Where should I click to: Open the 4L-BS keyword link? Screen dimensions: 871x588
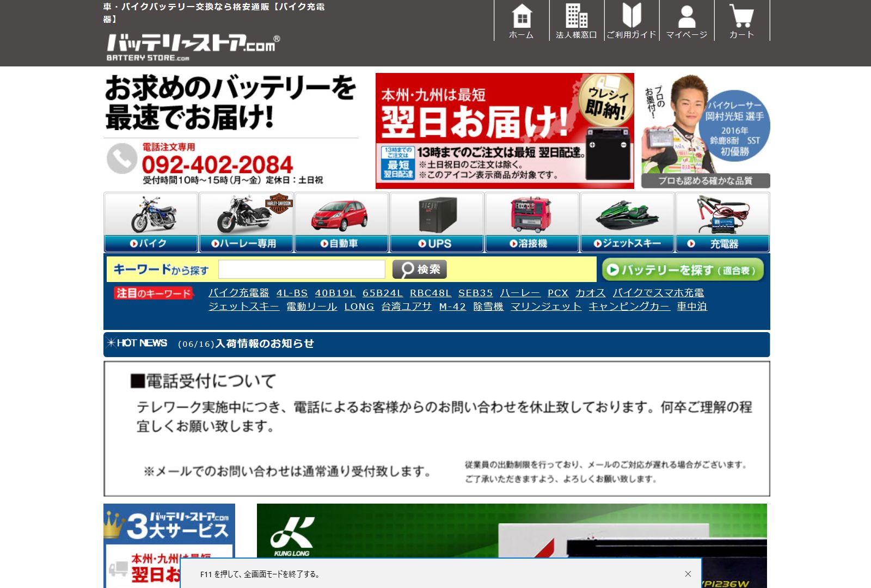[292, 293]
